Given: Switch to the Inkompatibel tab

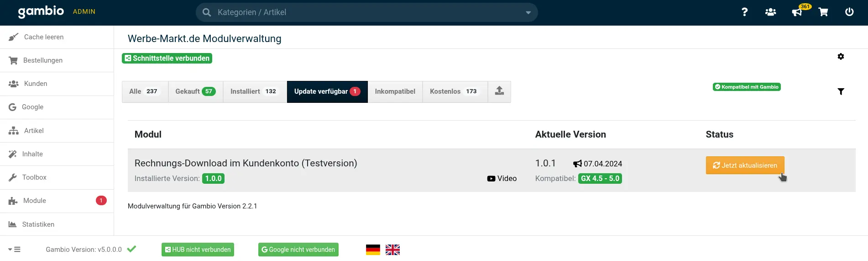Looking at the screenshot, I should pos(395,91).
